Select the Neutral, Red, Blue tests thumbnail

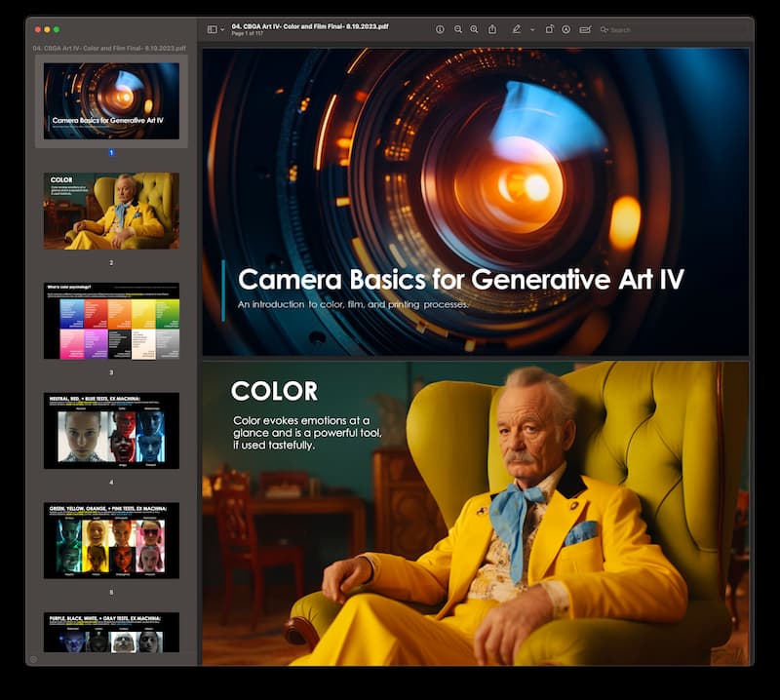(111, 430)
